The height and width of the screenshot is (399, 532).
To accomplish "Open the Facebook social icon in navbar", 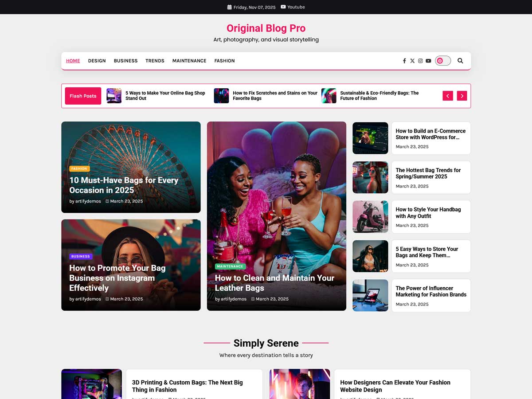I will [x=404, y=61].
